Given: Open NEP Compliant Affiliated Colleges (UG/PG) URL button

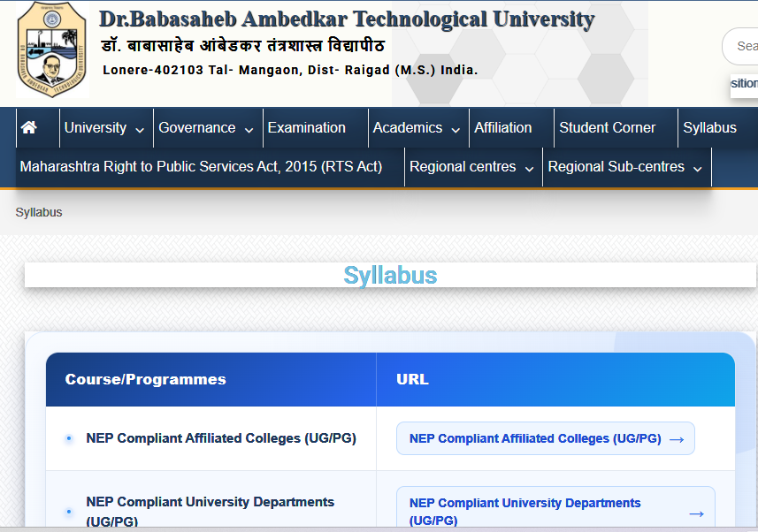Looking at the screenshot, I should coord(546,438).
